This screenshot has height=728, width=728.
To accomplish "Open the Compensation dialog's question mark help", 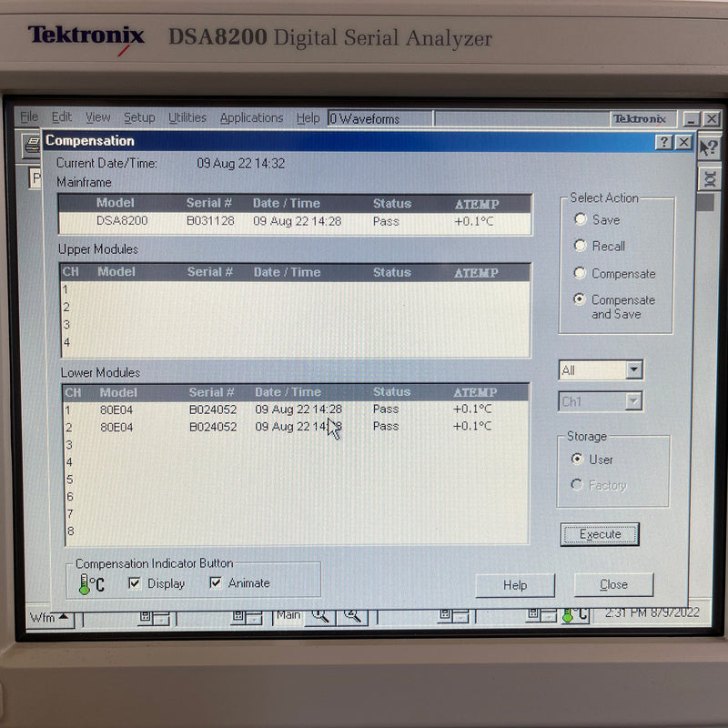I will [x=664, y=142].
